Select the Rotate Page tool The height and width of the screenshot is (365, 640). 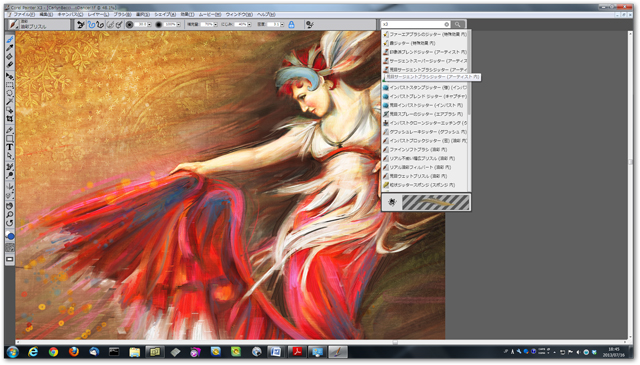tap(9, 223)
